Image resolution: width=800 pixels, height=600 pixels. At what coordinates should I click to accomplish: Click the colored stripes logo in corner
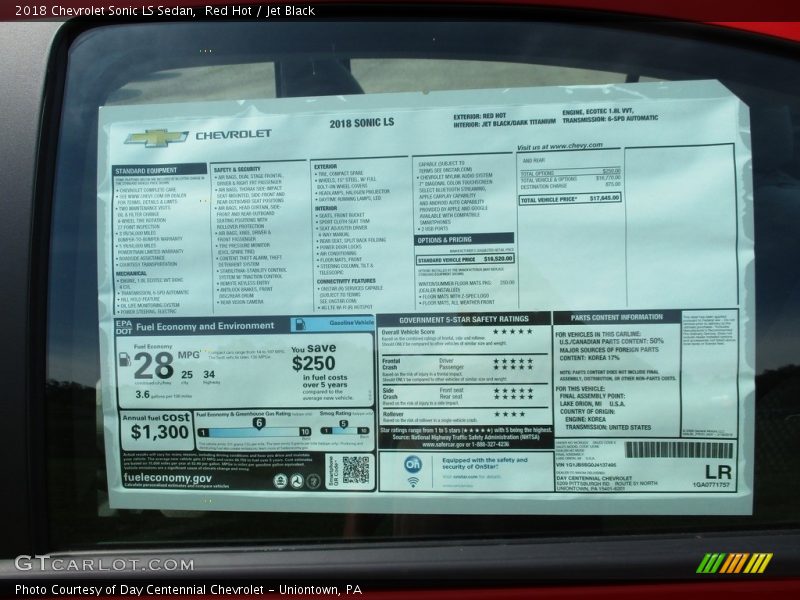[x=734, y=563]
